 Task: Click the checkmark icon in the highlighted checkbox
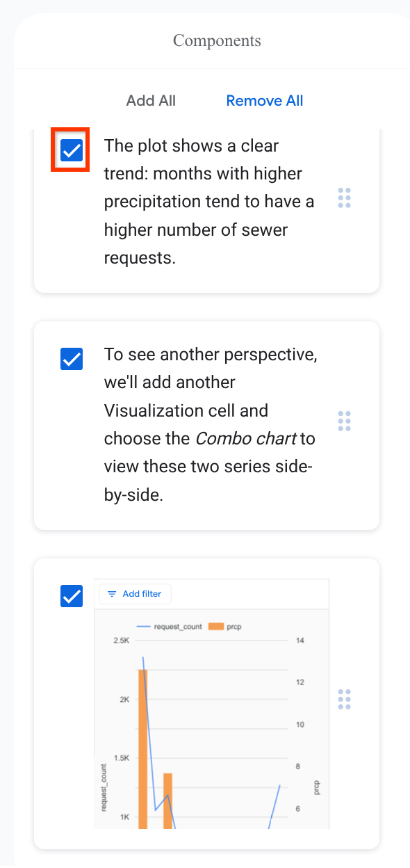coord(70,150)
